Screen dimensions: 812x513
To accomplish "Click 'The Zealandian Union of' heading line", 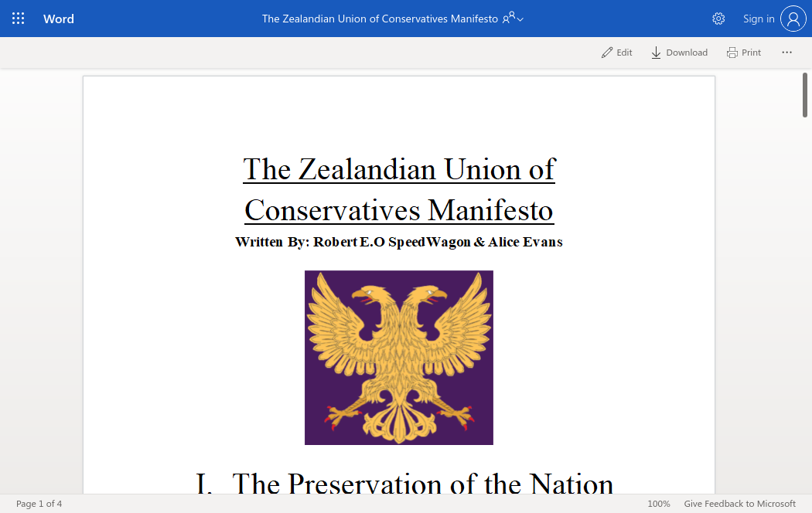I will point(399,169).
